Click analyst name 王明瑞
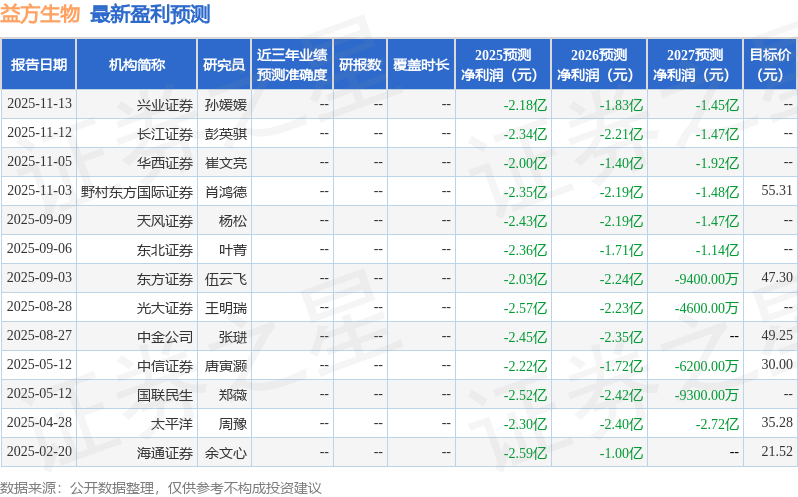Screen dimensions: 798x497 coord(225,308)
